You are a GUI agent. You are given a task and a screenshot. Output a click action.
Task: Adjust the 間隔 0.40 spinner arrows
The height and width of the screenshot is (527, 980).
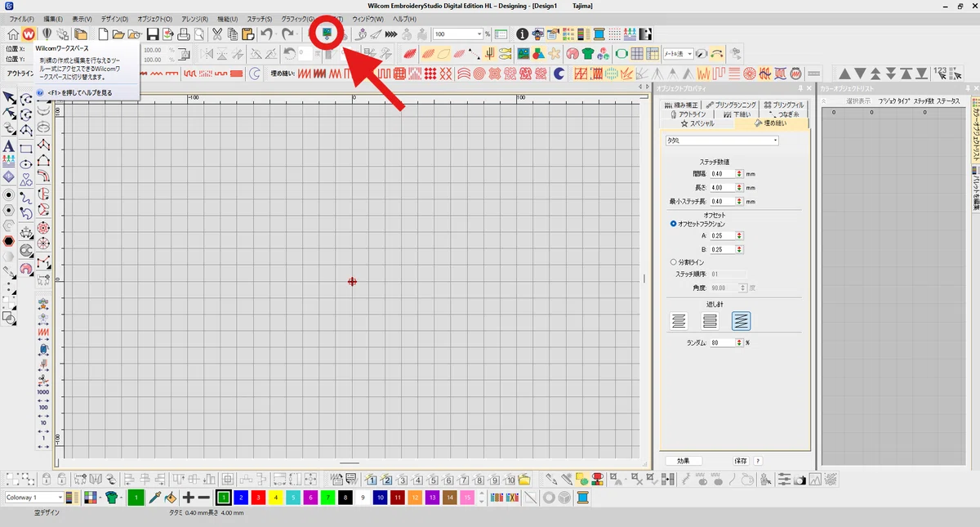[x=739, y=173]
